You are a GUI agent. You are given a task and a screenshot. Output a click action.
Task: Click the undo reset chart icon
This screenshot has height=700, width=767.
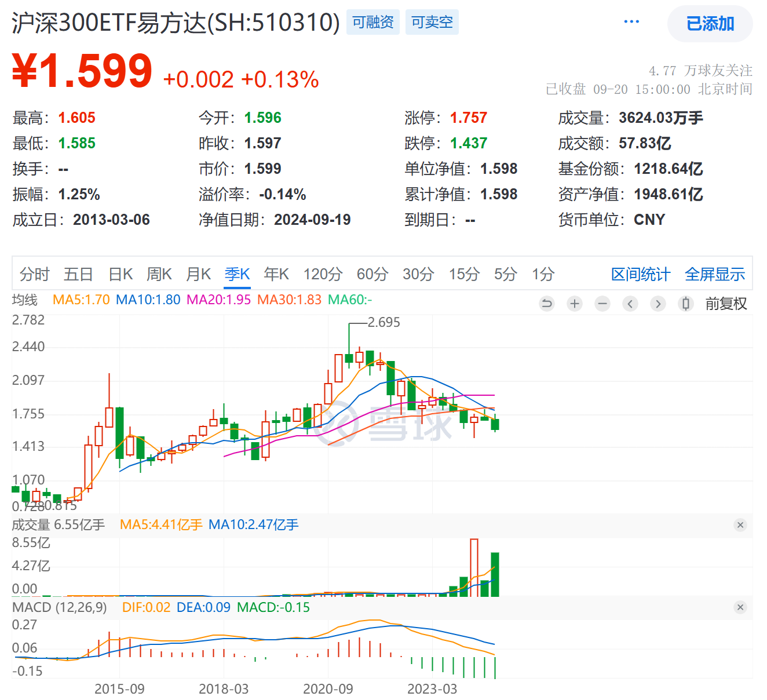click(x=546, y=304)
